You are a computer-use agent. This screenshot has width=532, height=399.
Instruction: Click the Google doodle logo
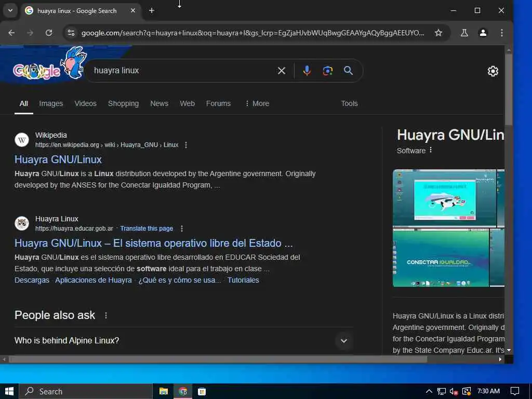coord(49,64)
